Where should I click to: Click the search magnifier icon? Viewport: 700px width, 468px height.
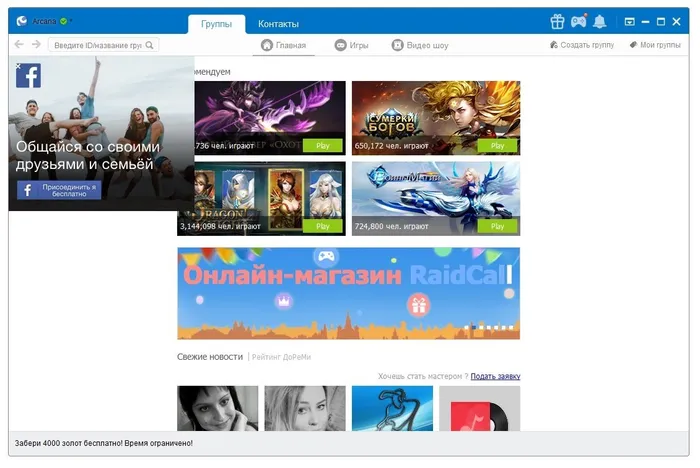click(150, 45)
